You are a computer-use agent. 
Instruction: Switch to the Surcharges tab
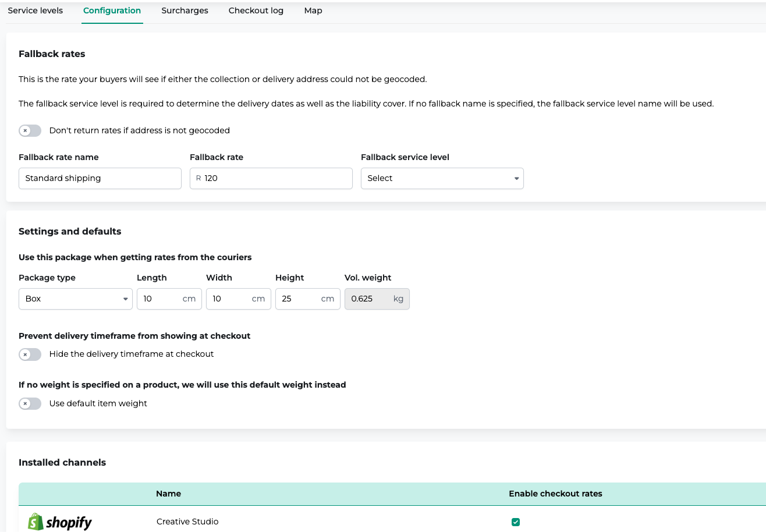(x=185, y=10)
